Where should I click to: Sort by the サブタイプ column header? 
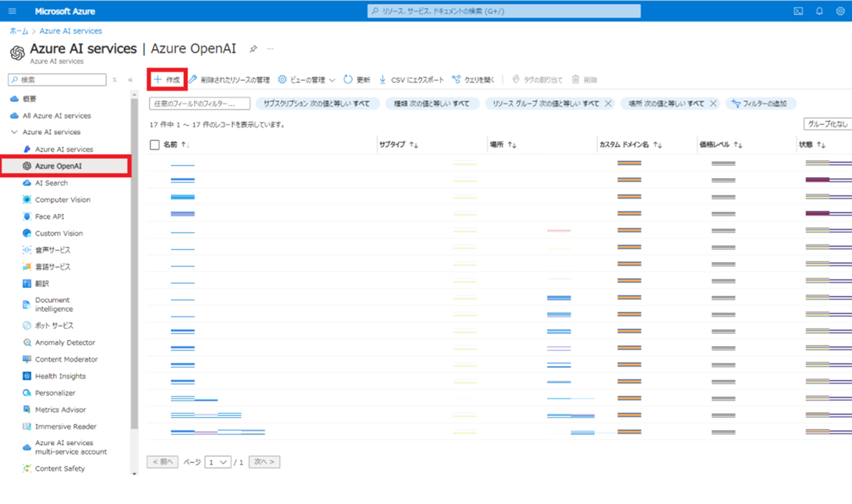tap(399, 145)
